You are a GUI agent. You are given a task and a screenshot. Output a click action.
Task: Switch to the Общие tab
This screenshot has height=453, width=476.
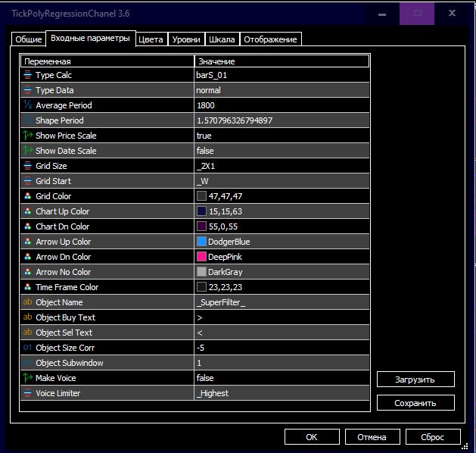29,39
